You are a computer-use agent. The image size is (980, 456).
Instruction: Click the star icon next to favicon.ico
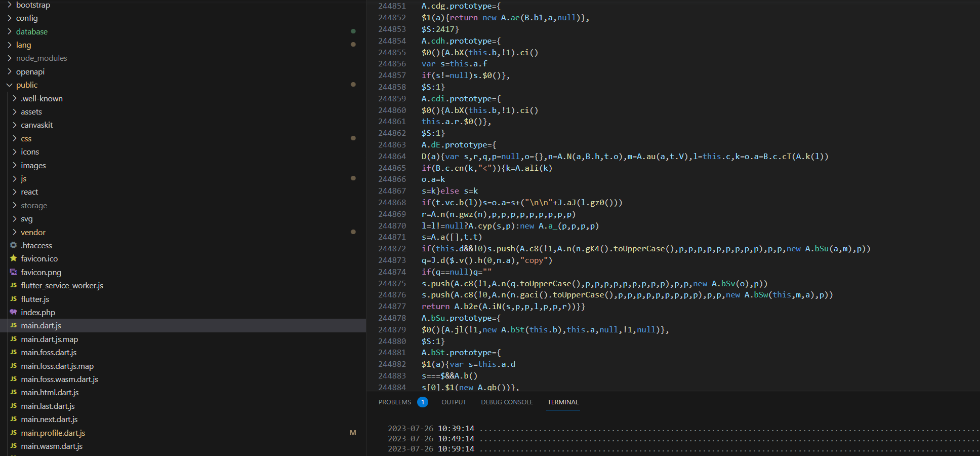click(x=14, y=258)
